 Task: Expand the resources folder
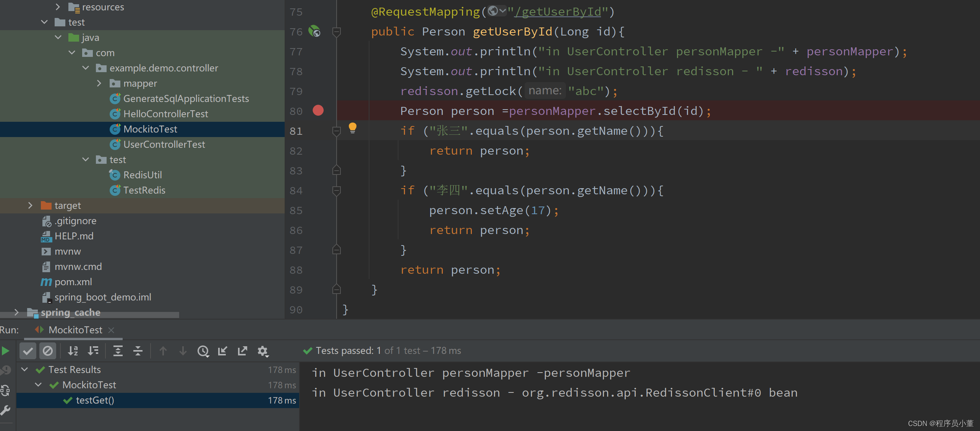point(58,7)
